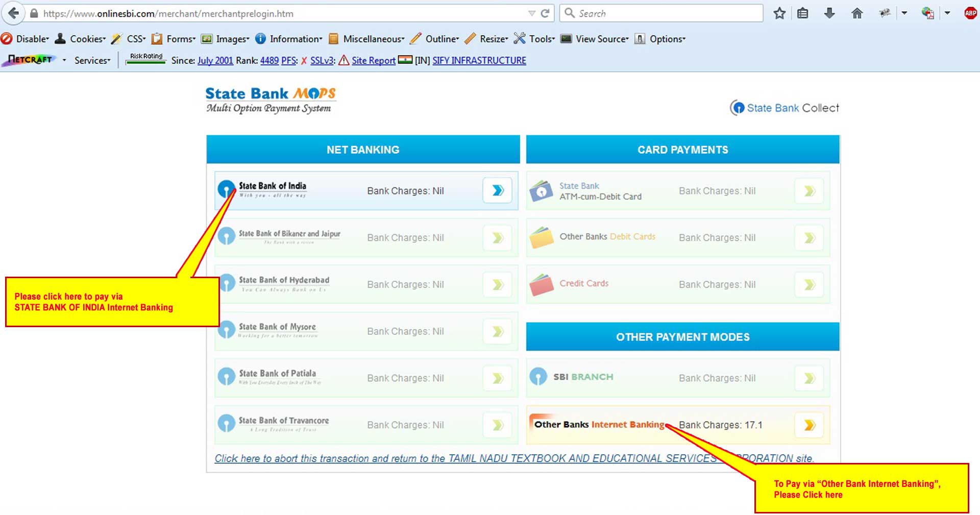980x515 pixels.
Task: Click the Adblock Plus ABP icon
Action: (x=970, y=13)
